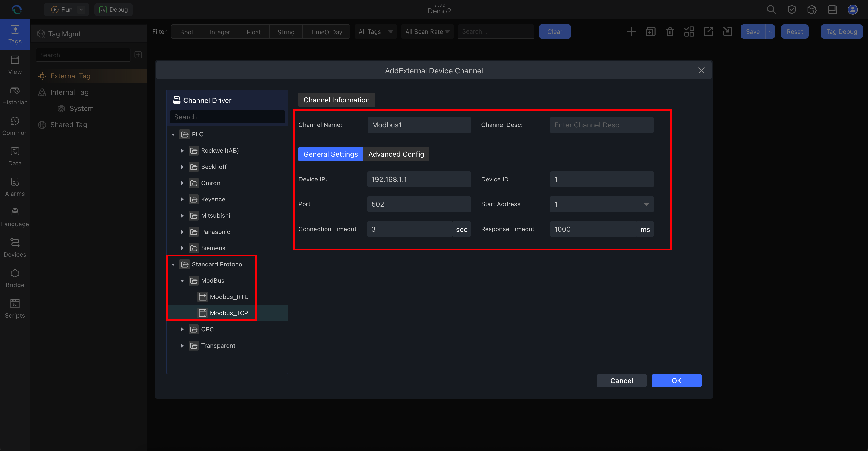
Task: Open the Data sidebar section
Action: (x=15, y=156)
